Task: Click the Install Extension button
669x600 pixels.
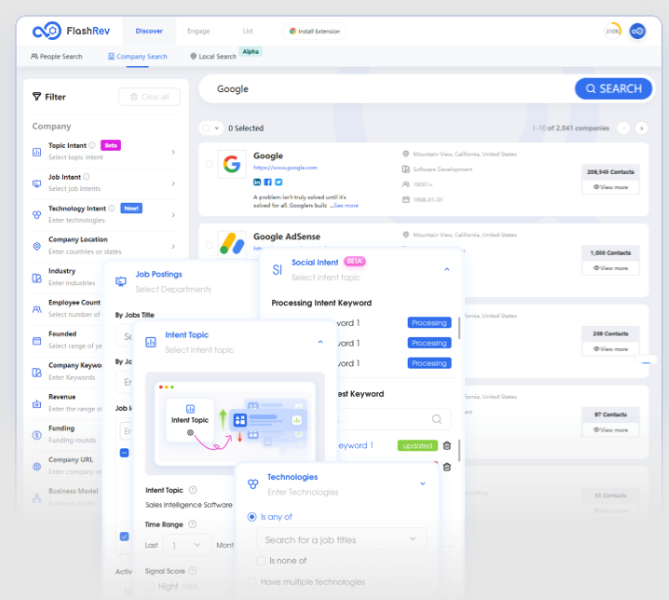Action: [x=314, y=31]
